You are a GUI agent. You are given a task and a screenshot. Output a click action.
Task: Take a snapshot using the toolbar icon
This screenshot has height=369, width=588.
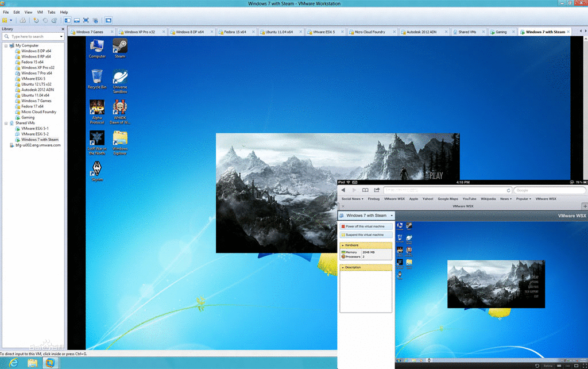tap(35, 19)
